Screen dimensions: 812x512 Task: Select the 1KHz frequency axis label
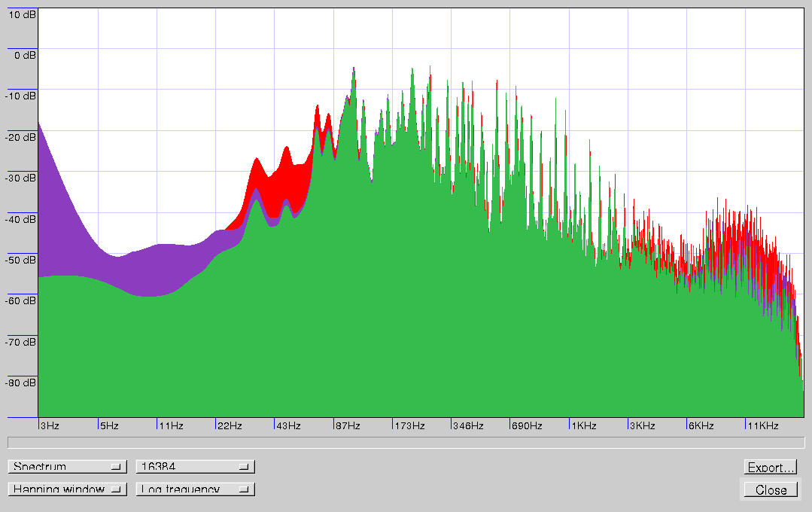click(x=583, y=426)
